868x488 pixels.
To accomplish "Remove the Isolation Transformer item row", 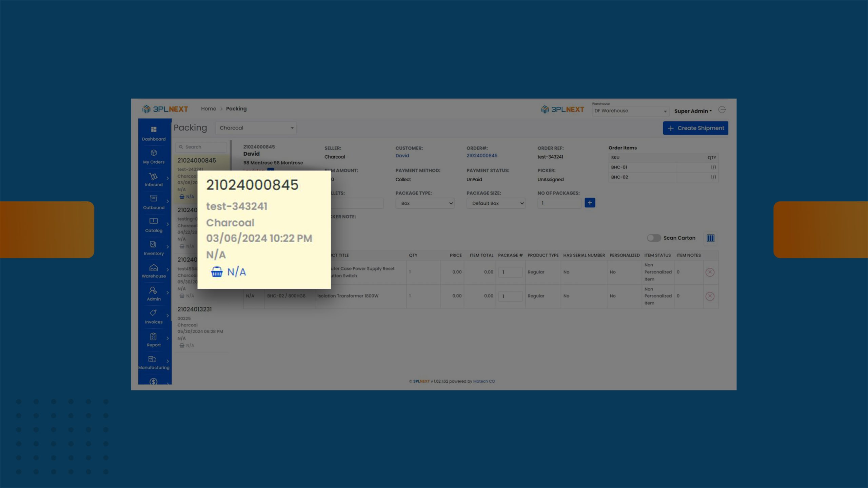I will pyautogui.click(x=710, y=296).
